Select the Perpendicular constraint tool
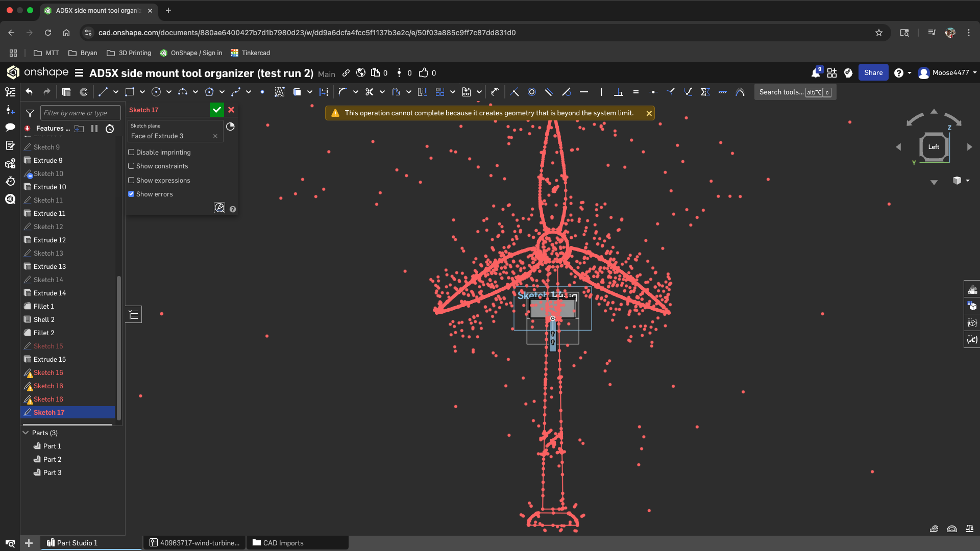Screen dimensions: 980x551 tap(618, 92)
